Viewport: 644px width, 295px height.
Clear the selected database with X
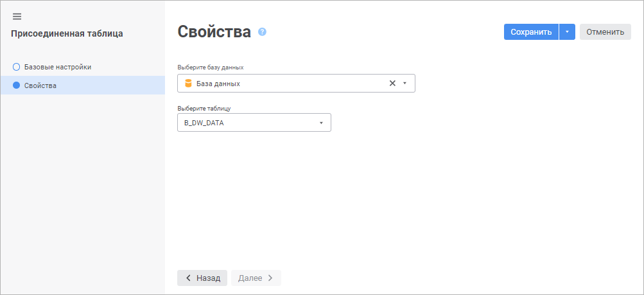pos(392,83)
